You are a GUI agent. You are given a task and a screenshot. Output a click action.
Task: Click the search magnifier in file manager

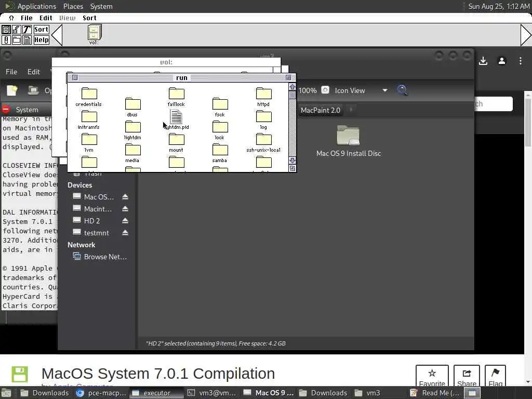[x=403, y=90]
